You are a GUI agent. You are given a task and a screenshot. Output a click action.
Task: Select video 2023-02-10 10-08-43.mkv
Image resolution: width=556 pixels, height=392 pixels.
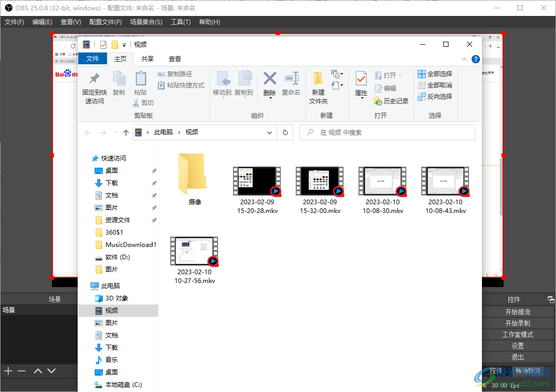point(445,190)
